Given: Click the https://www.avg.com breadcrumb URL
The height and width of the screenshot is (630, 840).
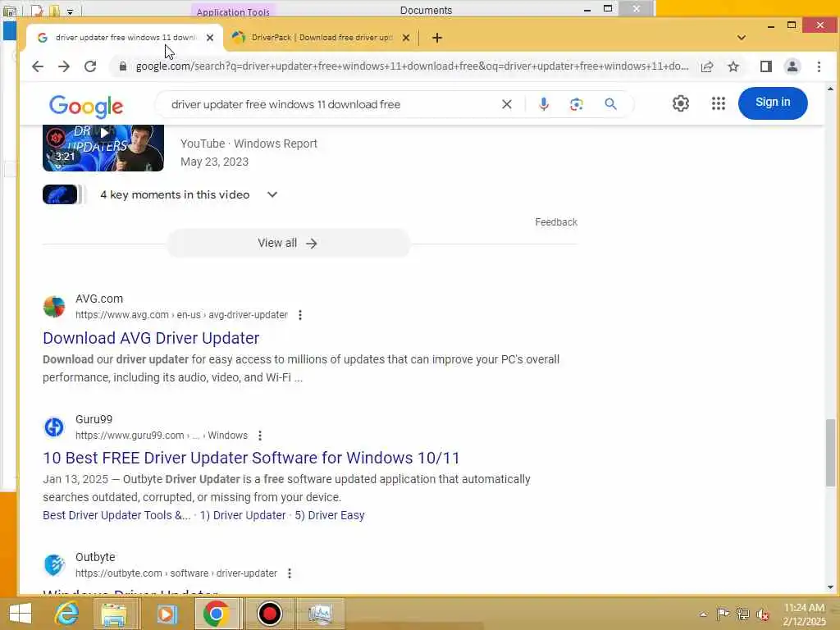Looking at the screenshot, I should (x=181, y=315).
